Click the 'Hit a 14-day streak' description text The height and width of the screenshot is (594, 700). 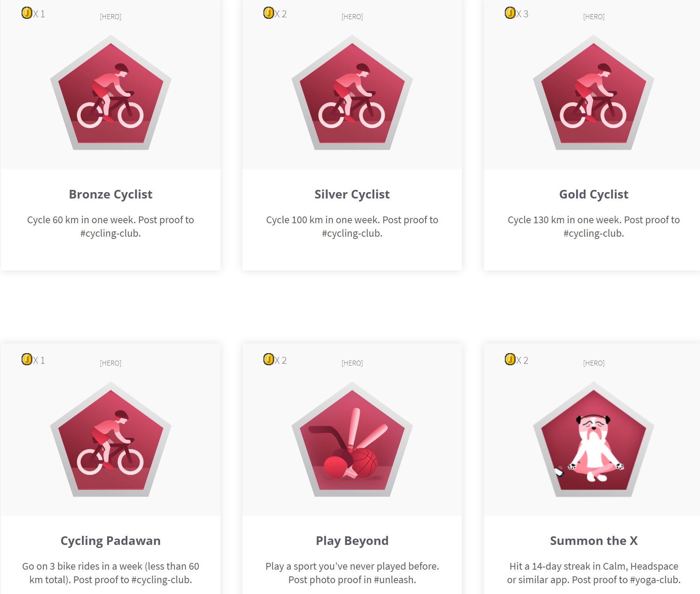pyautogui.click(x=594, y=573)
